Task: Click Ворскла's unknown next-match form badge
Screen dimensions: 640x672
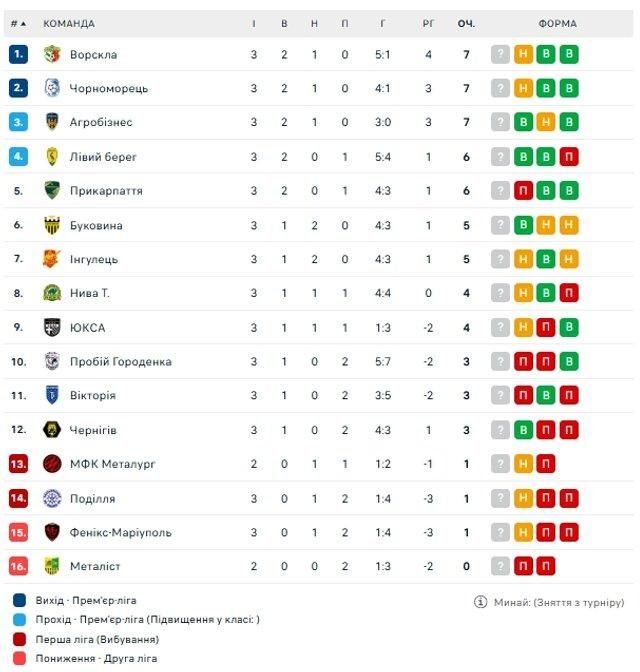Action: click(500, 55)
